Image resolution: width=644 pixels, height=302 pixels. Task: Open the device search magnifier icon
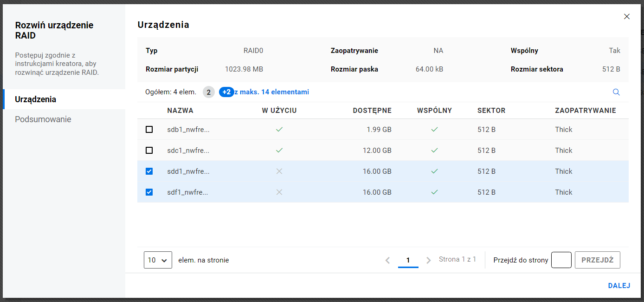point(616,92)
